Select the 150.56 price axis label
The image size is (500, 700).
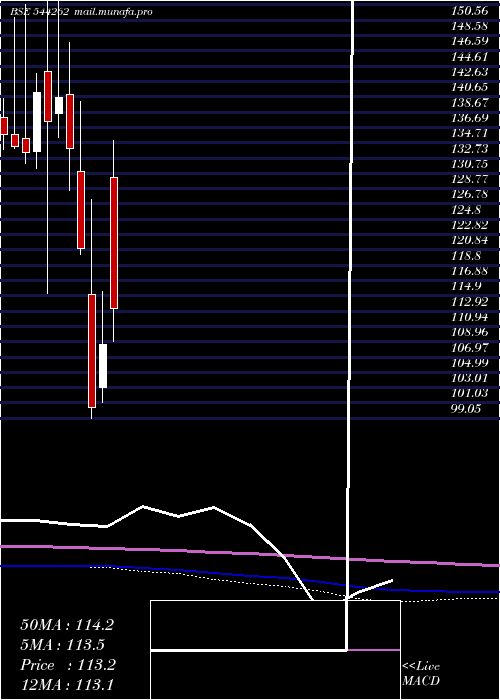pyautogui.click(x=470, y=11)
